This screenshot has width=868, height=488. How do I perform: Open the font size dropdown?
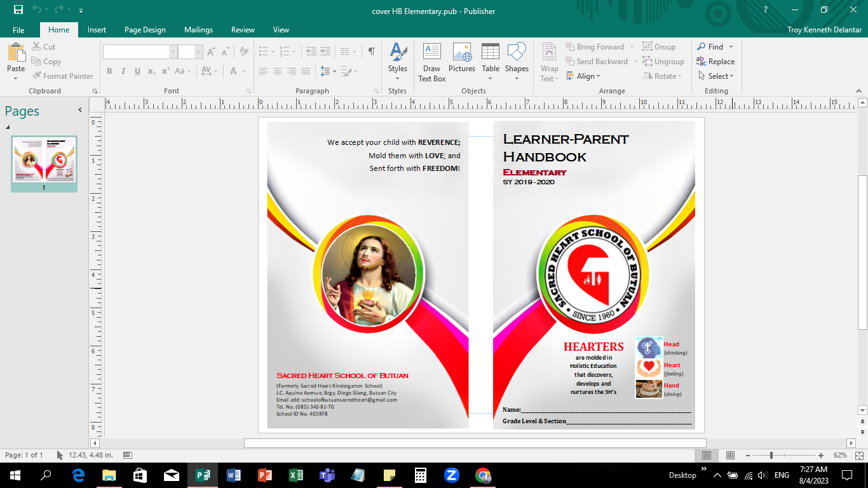pyautogui.click(x=198, y=52)
